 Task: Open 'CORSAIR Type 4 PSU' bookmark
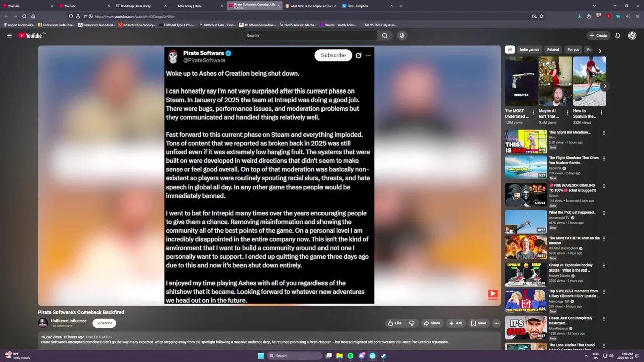(176, 25)
